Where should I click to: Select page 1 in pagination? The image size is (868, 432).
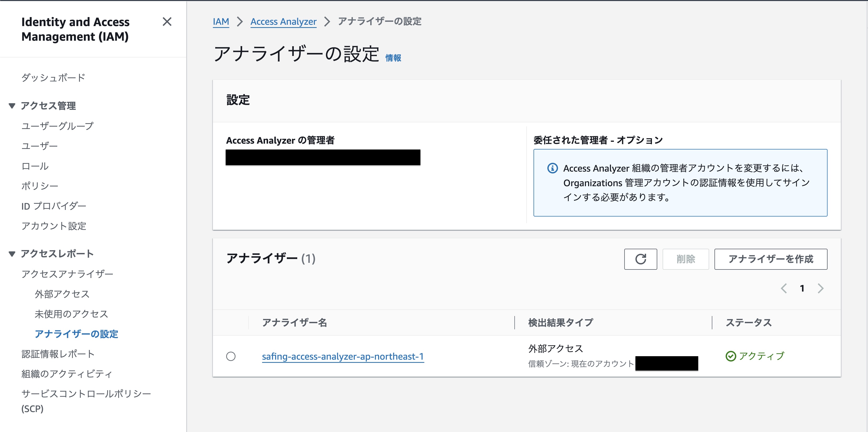coord(802,288)
